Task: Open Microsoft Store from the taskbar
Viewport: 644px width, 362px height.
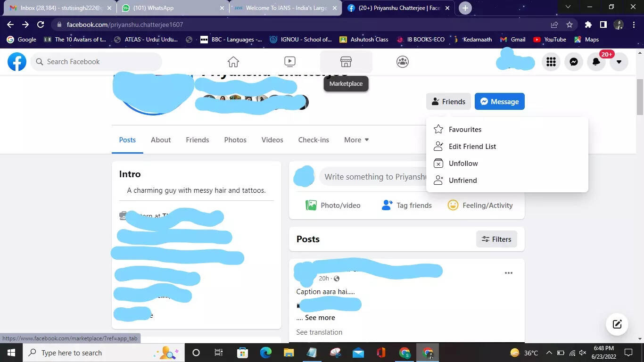Action: [x=242, y=353]
